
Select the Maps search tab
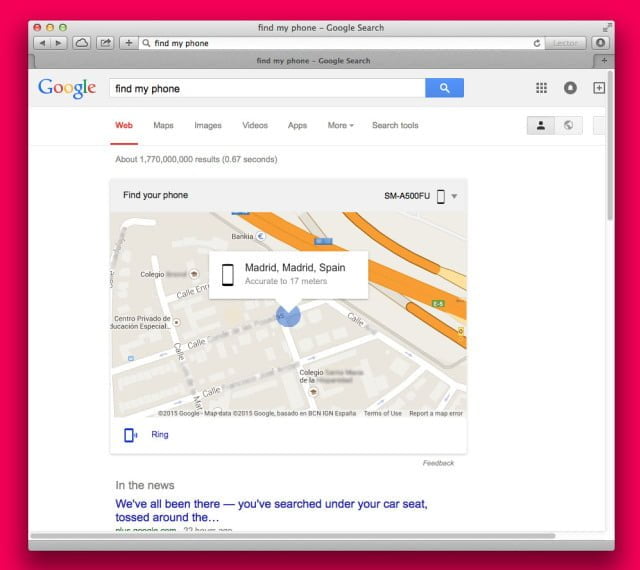163,126
